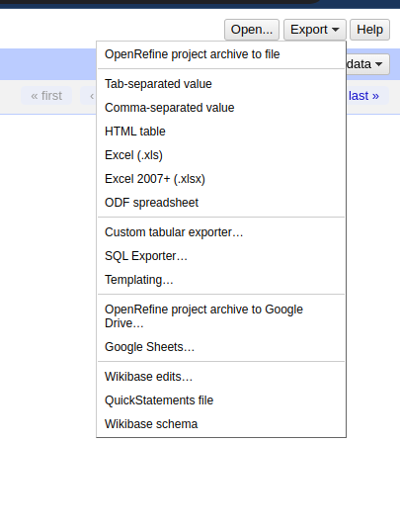The image size is (400, 532).
Task: Select « first page link
Action: [46, 96]
